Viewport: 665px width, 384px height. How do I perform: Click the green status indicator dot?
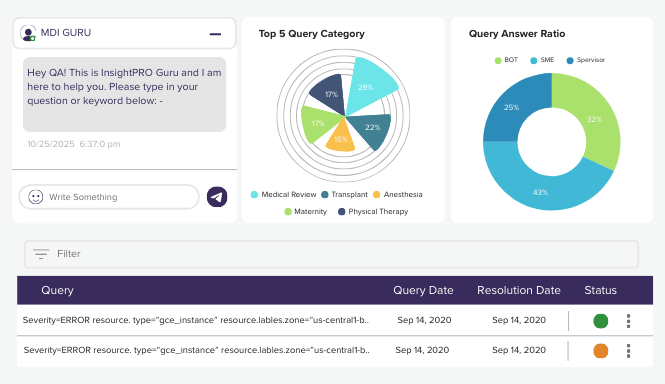[x=601, y=321]
